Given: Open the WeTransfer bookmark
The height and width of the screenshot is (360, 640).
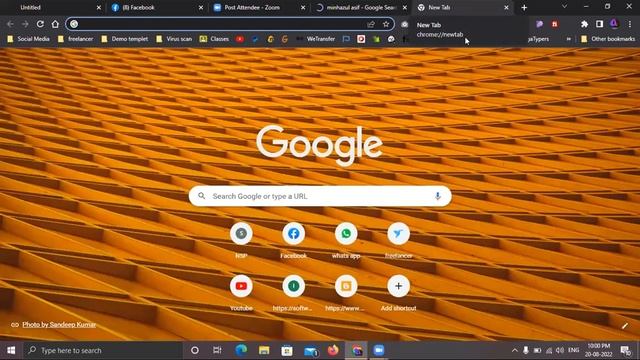Looking at the screenshot, I should tap(316, 39).
